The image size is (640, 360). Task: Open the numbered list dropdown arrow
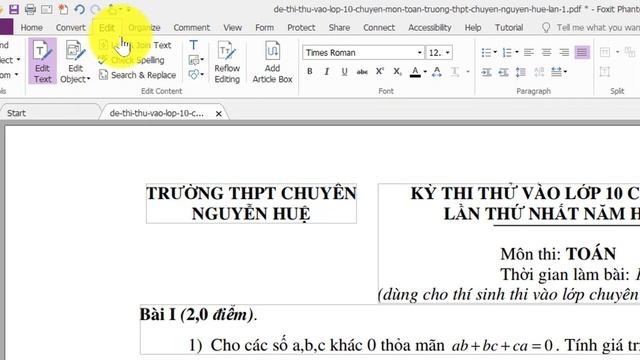[517, 52]
